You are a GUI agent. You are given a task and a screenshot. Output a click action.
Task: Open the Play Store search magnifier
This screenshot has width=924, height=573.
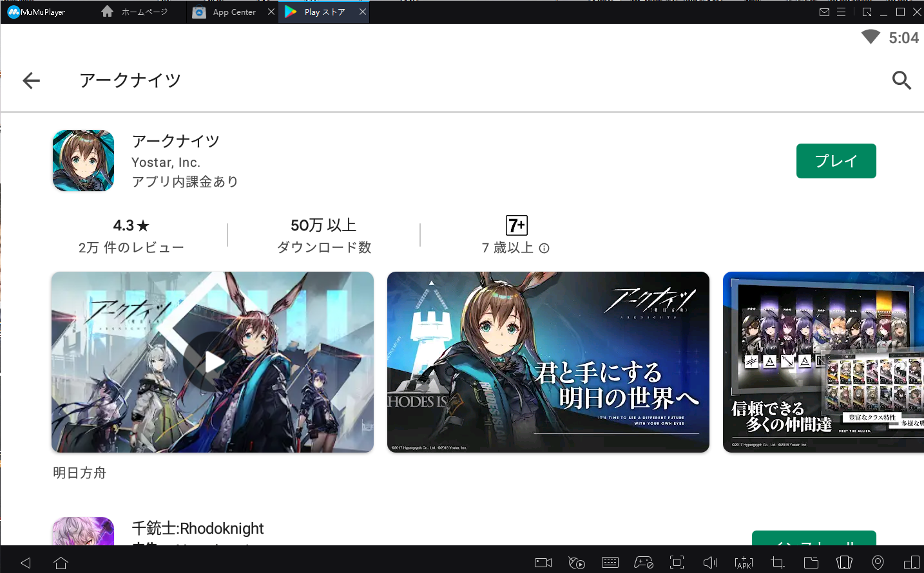click(901, 80)
